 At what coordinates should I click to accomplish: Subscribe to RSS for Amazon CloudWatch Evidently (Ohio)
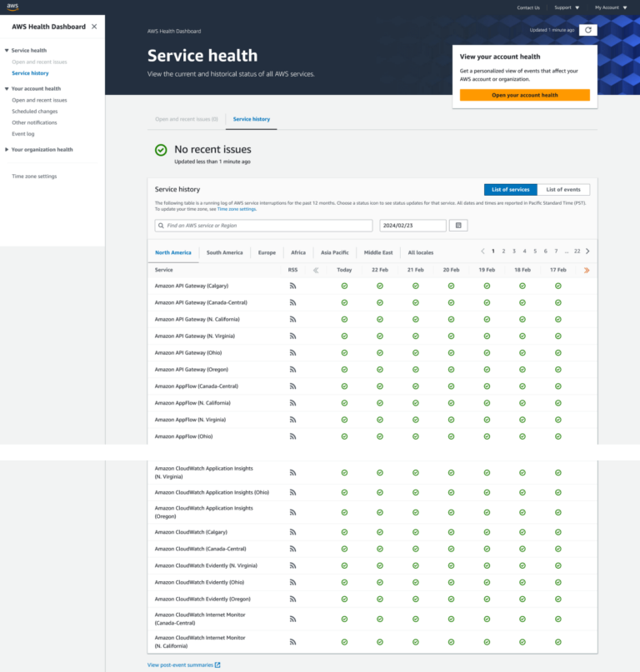pyautogui.click(x=292, y=581)
